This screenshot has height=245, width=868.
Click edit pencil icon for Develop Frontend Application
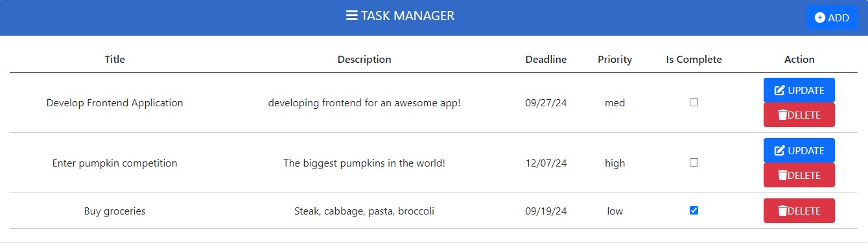click(x=780, y=90)
